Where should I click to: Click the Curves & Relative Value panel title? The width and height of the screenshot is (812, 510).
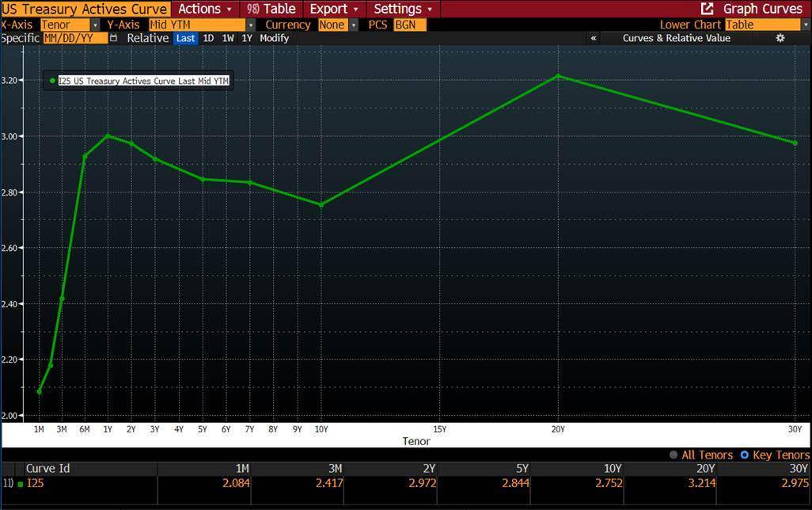click(x=677, y=38)
